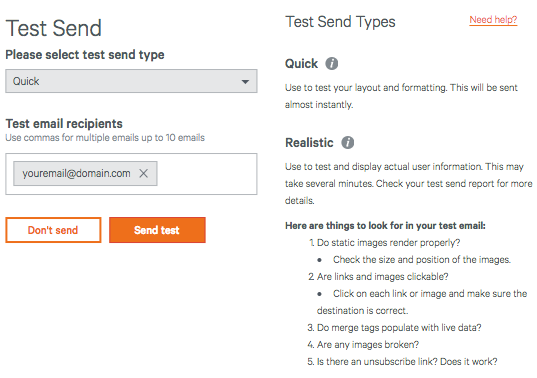Remove youremail@domain.com with the X icon
The height and width of the screenshot is (378, 537).
coord(143,174)
